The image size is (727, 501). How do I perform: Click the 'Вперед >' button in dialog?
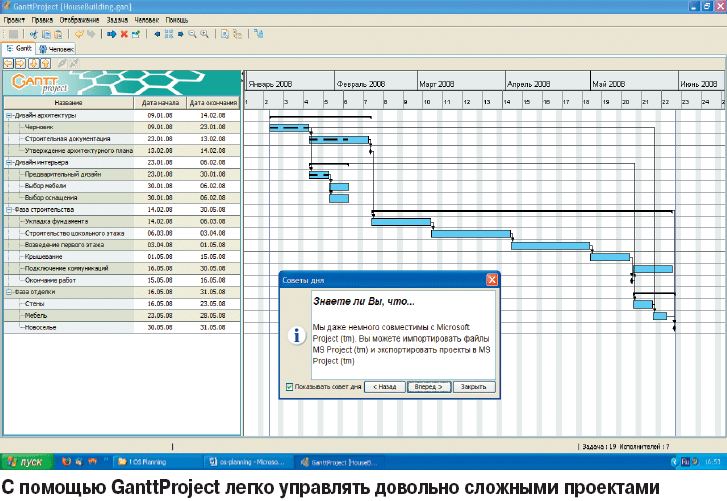pos(428,386)
